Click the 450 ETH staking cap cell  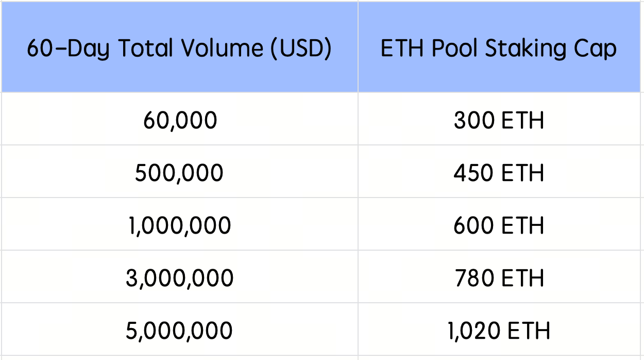tap(499, 173)
